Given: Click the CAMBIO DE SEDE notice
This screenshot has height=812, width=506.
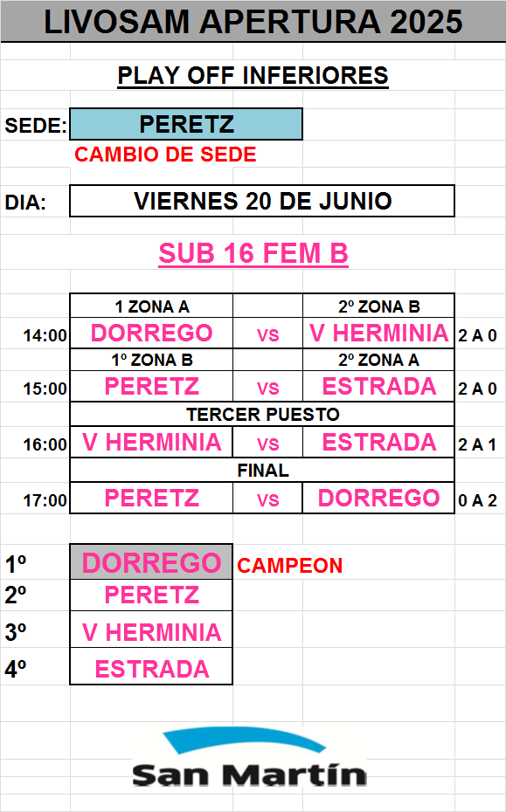Looking at the screenshot, I should click(x=165, y=155).
